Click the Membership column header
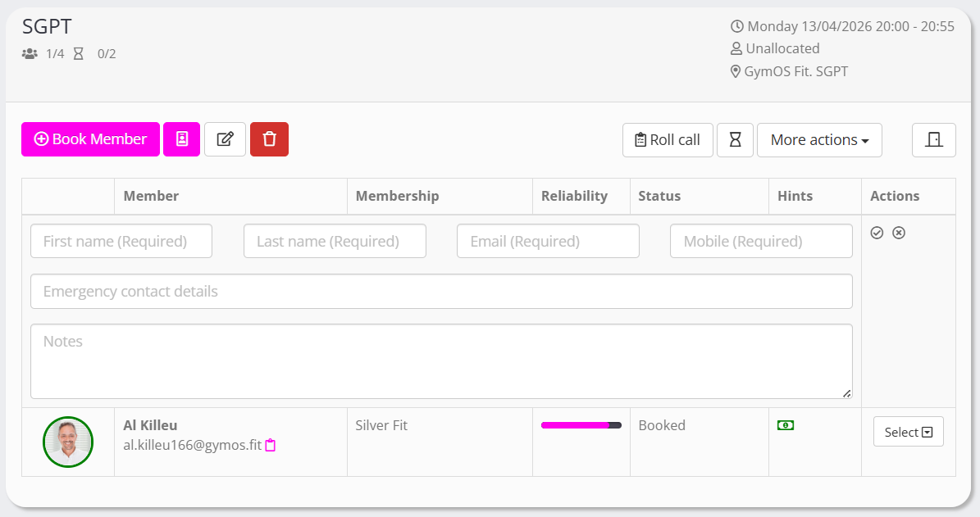The image size is (980, 517). (x=397, y=196)
